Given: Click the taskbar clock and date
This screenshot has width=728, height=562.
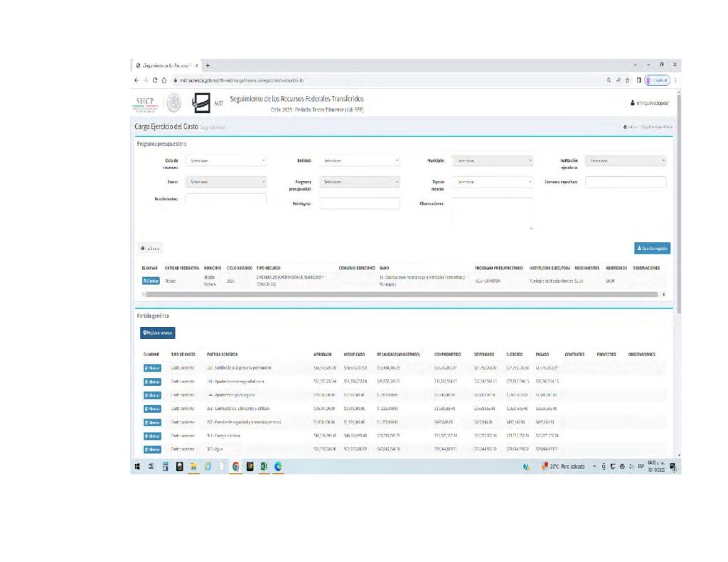Looking at the screenshot, I should pyautogui.click(x=656, y=466).
